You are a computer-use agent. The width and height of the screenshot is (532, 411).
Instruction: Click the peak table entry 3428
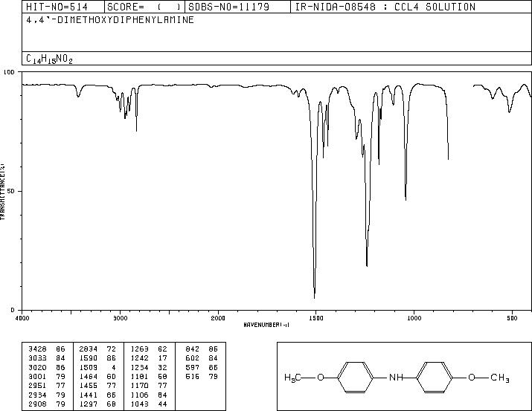(37, 349)
